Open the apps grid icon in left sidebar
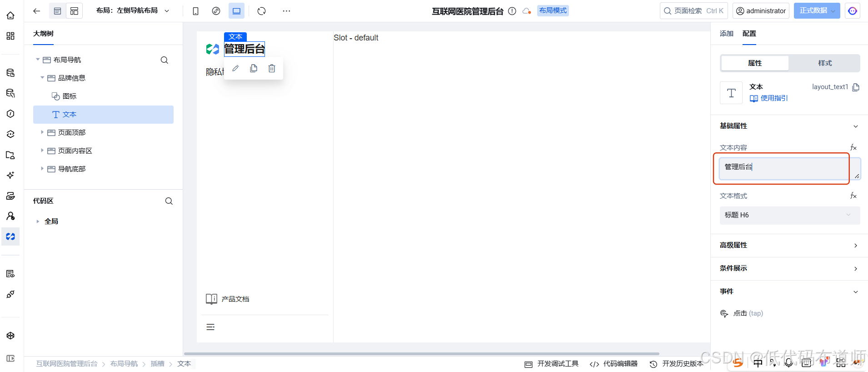The height and width of the screenshot is (372, 868). 10,36
